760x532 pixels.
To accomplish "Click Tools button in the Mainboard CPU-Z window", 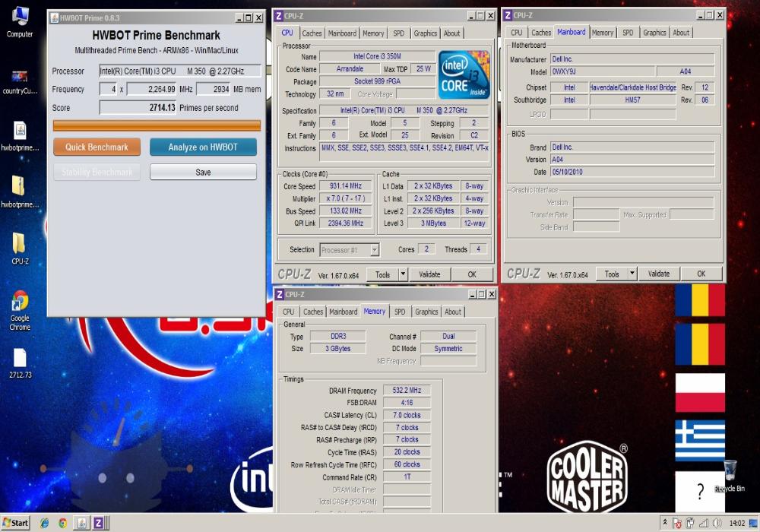I will [x=612, y=274].
